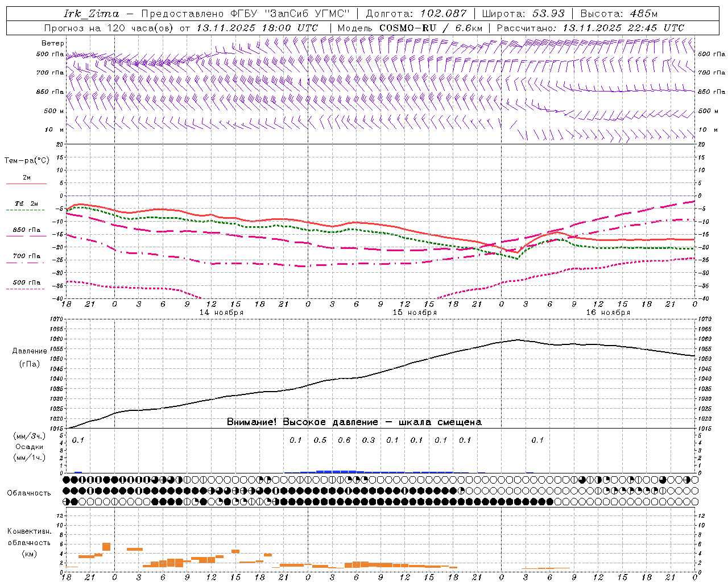The height and width of the screenshot is (582, 728).
Task: Click the Рассчитано: 13.11.2025 22:45 UTC text
Action: click(x=590, y=28)
